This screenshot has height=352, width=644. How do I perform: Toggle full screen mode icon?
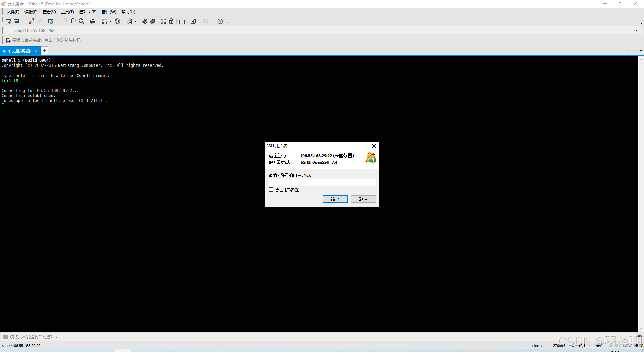point(163,21)
